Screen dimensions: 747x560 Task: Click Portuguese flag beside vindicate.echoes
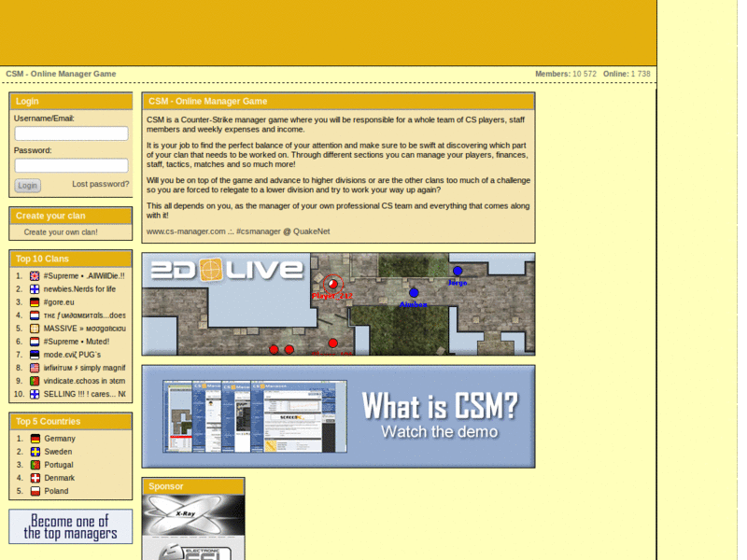coord(35,381)
